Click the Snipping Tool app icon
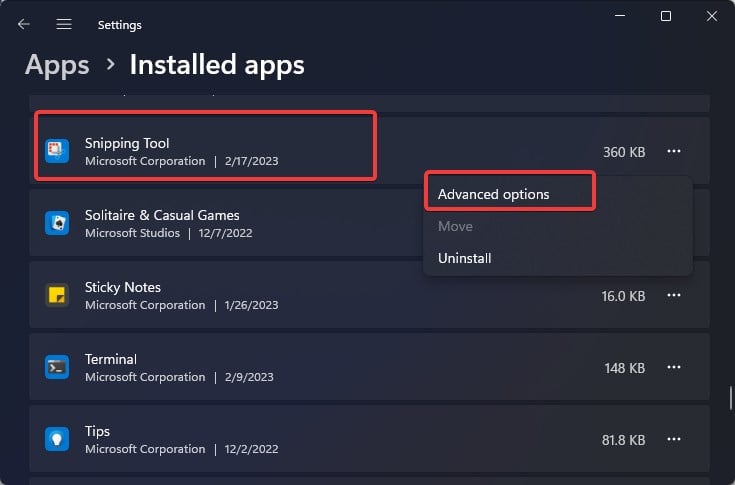The image size is (735, 485). click(x=57, y=151)
